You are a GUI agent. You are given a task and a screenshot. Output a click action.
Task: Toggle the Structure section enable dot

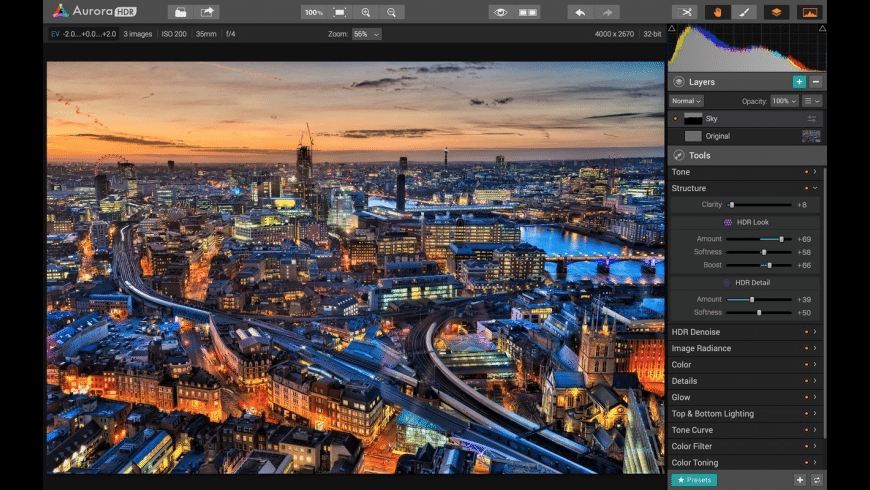click(806, 188)
